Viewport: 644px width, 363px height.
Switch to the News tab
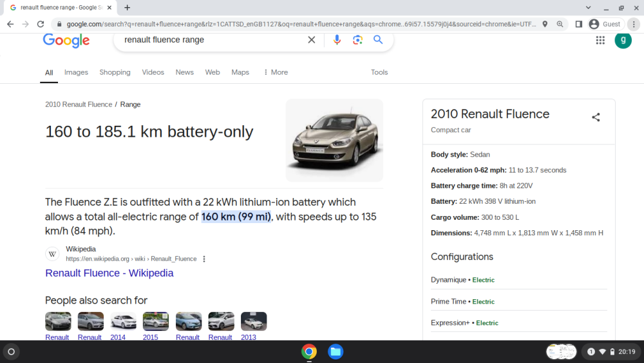click(184, 72)
